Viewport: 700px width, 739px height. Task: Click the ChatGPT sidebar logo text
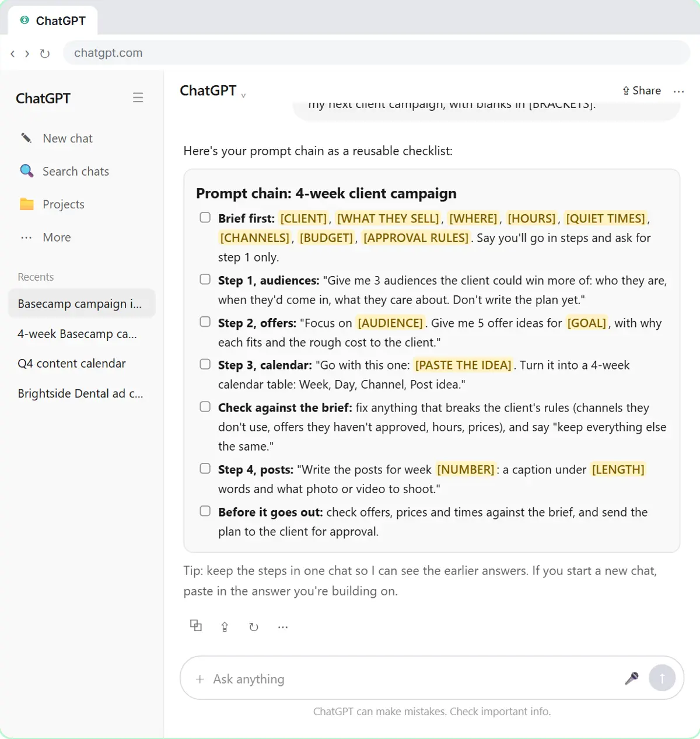coord(43,98)
